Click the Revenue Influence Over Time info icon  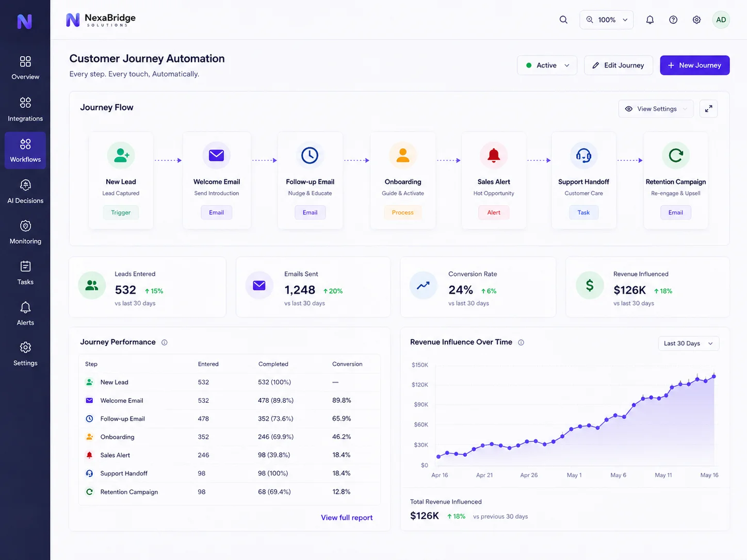point(521,342)
